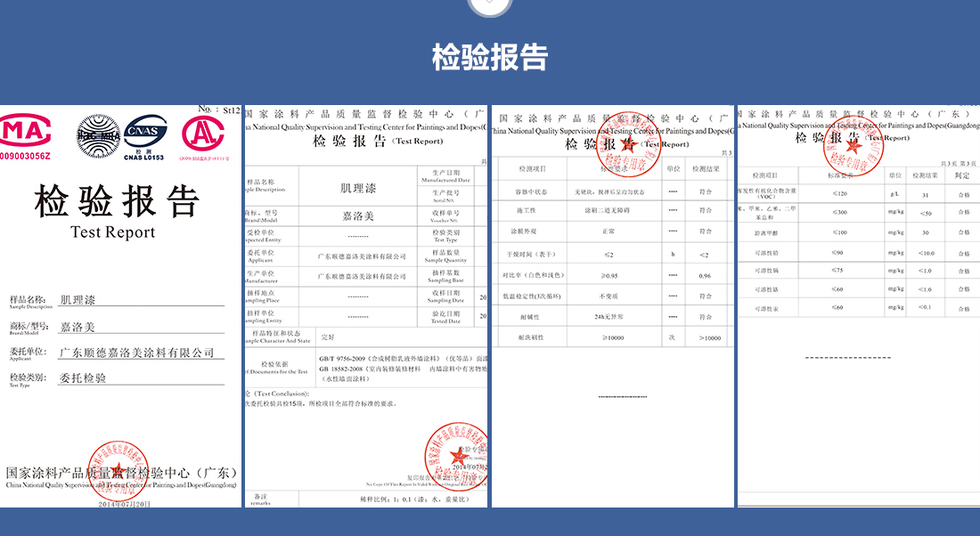This screenshot has width=980, height=536.
Task: Click the 31 VOC test result
Action: point(926,195)
